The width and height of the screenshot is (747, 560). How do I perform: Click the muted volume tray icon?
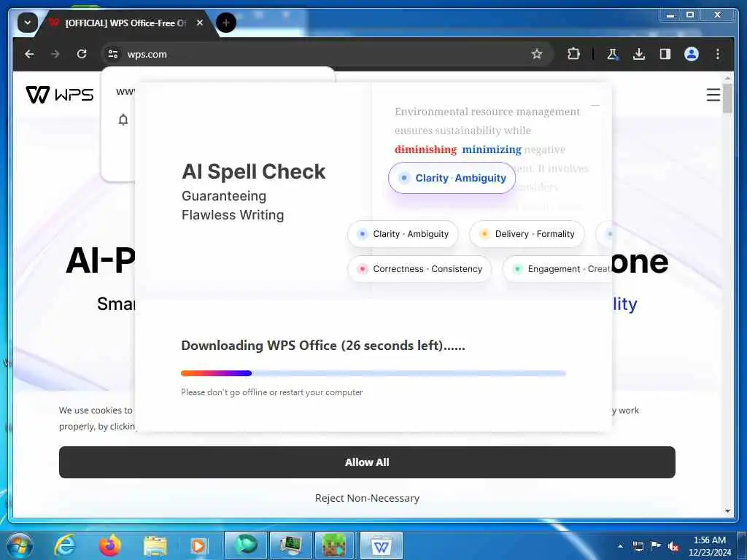click(673, 546)
